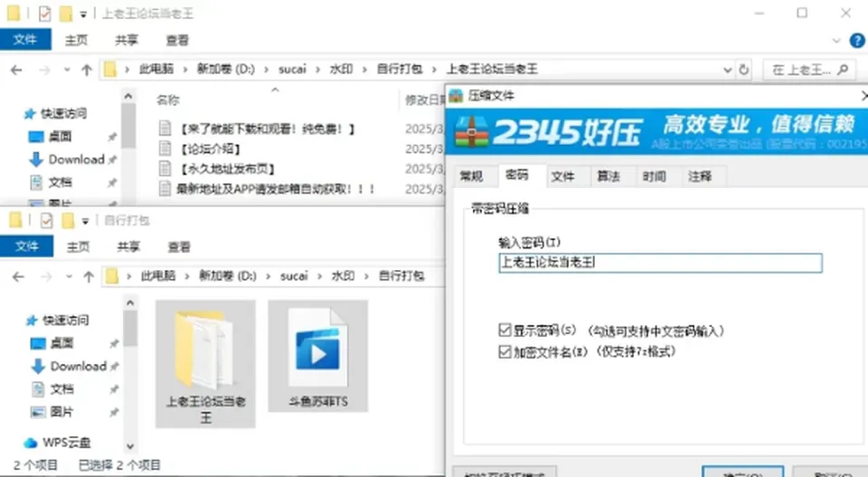This screenshot has width=868, height=477.
Task: Expand the address bar history dropdown in the top window
Action: point(727,70)
